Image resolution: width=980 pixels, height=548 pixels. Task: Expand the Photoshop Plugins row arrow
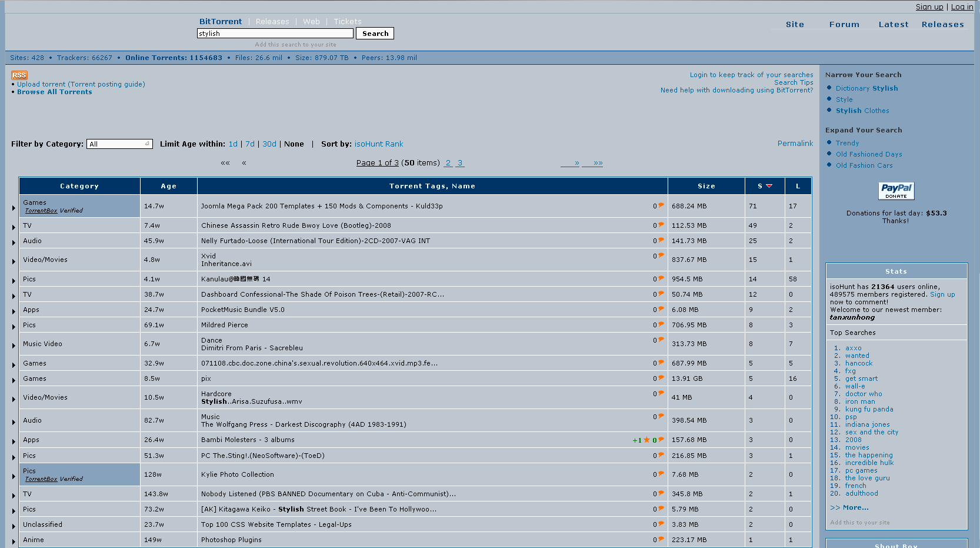click(14, 542)
